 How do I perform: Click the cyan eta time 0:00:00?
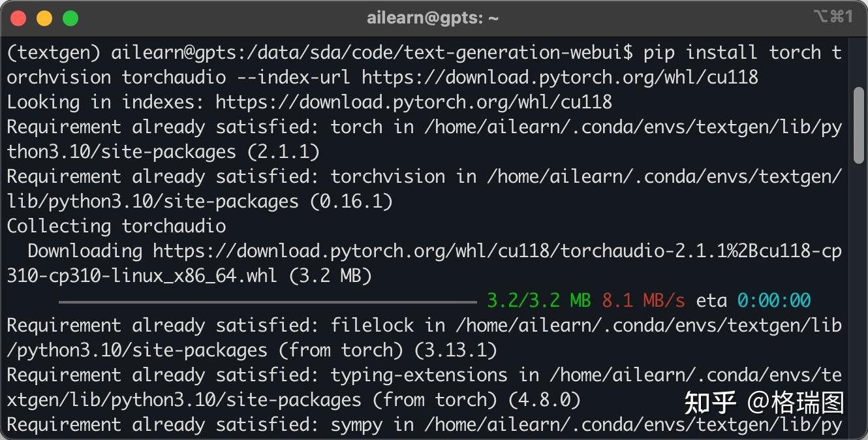coord(774,301)
